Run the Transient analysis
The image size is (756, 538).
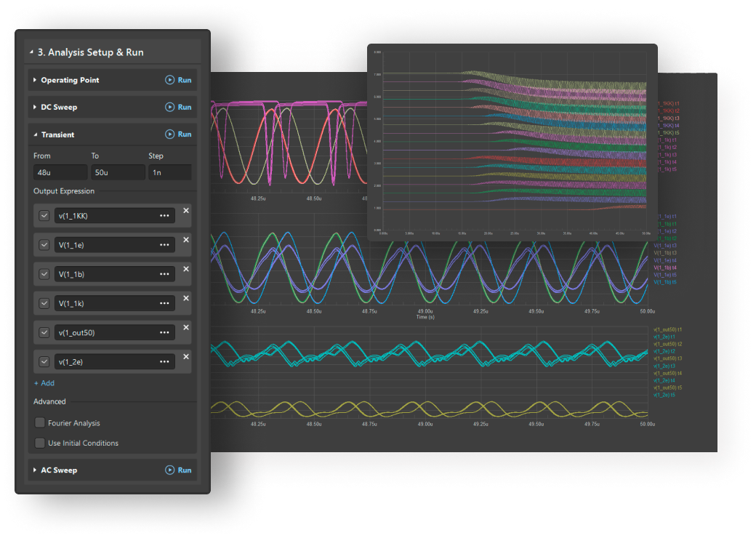click(x=178, y=134)
